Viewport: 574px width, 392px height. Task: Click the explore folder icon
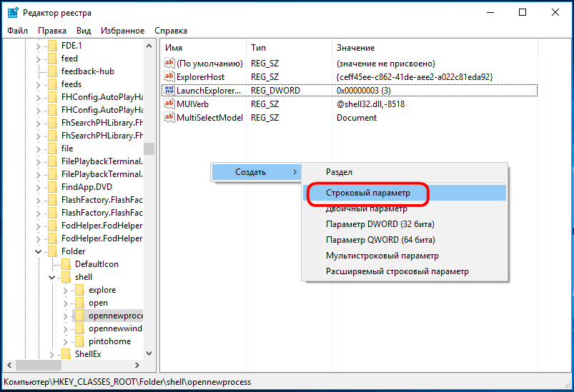click(80, 290)
